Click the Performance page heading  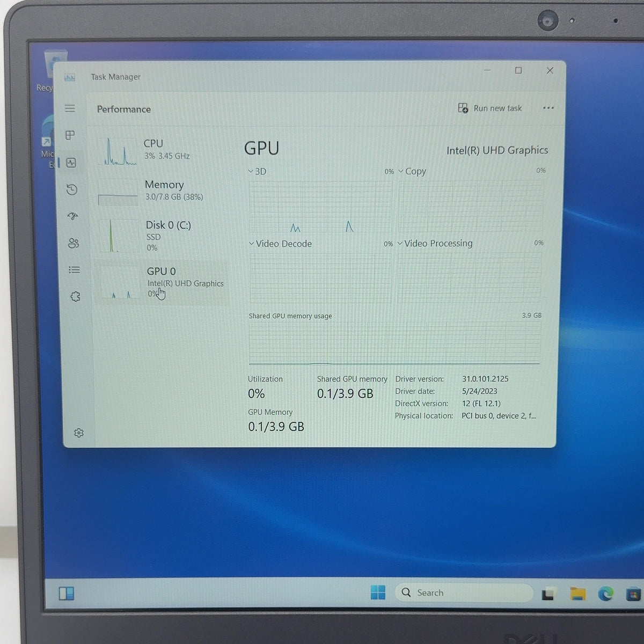[124, 109]
